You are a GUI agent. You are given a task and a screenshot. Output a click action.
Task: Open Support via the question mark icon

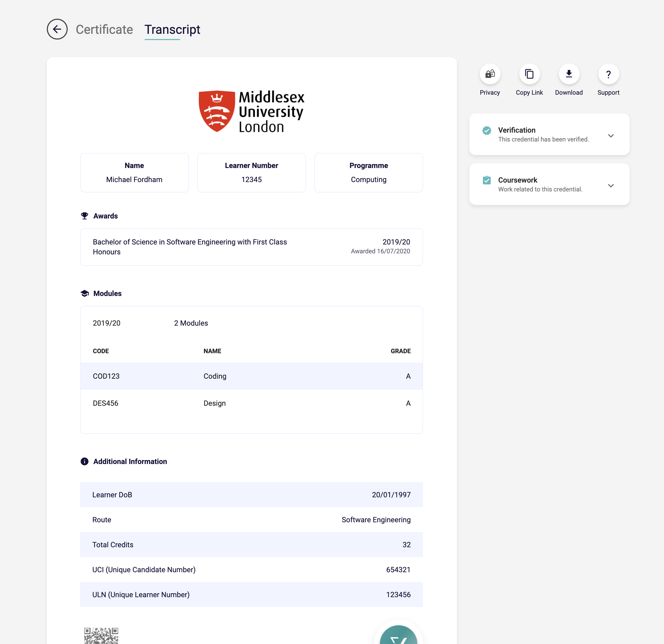click(608, 74)
